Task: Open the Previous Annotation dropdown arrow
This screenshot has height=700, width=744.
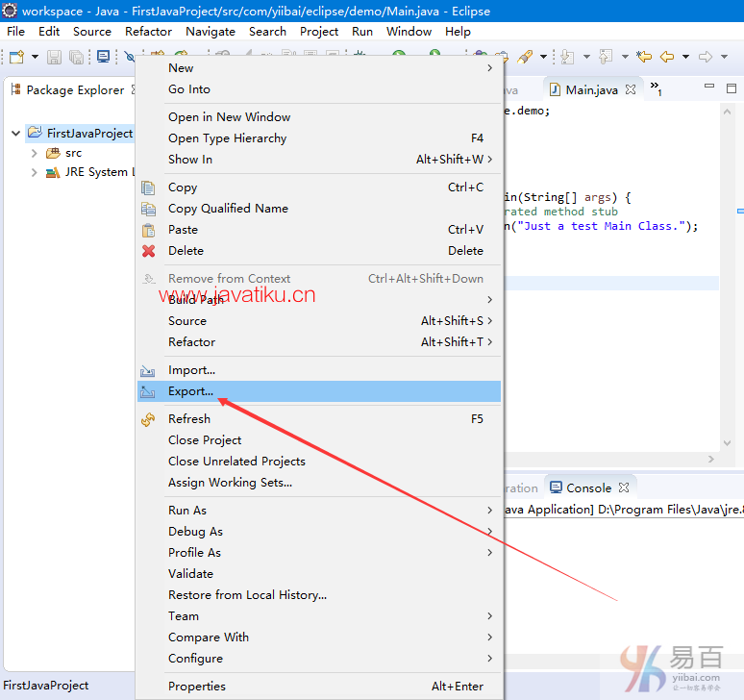Action: pyautogui.click(x=626, y=57)
